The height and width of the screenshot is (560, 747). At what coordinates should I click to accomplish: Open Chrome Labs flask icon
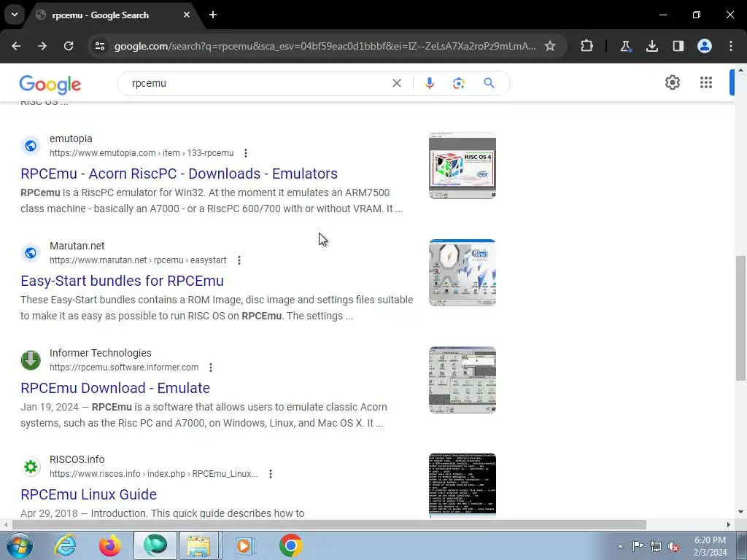(x=625, y=46)
